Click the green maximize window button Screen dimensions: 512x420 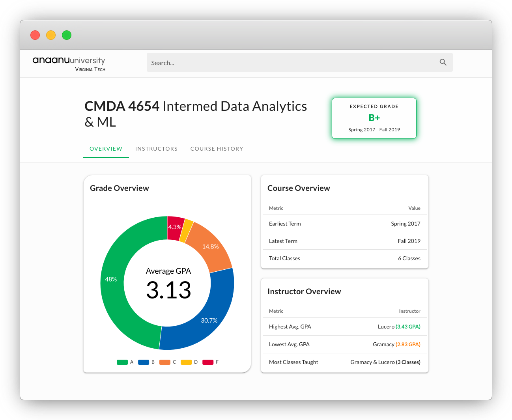[67, 35]
